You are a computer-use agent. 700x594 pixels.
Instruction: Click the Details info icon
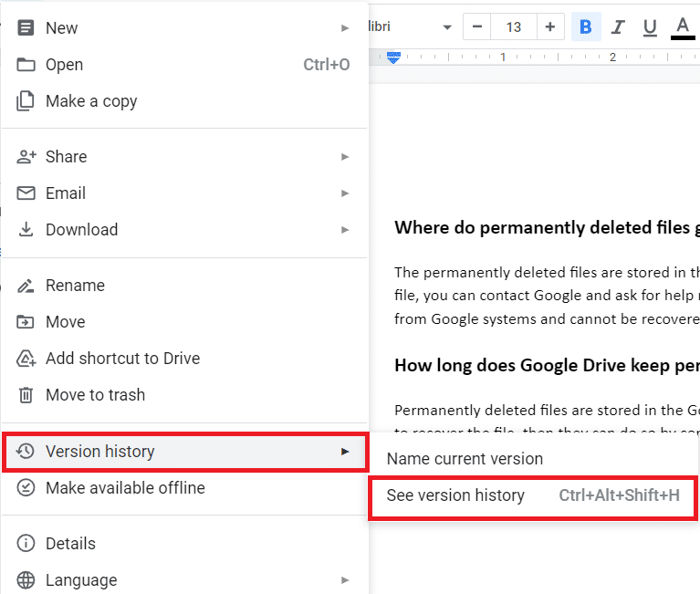click(x=26, y=543)
